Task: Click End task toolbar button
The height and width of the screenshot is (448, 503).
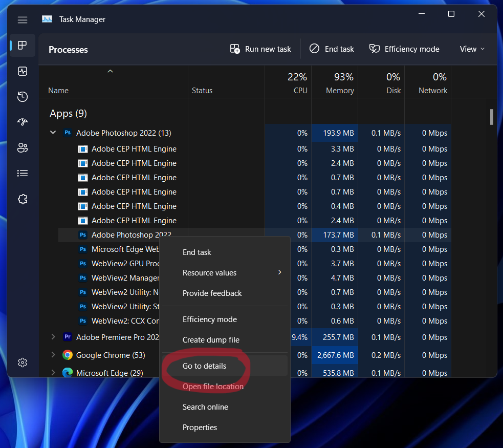Action: [332, 49]
